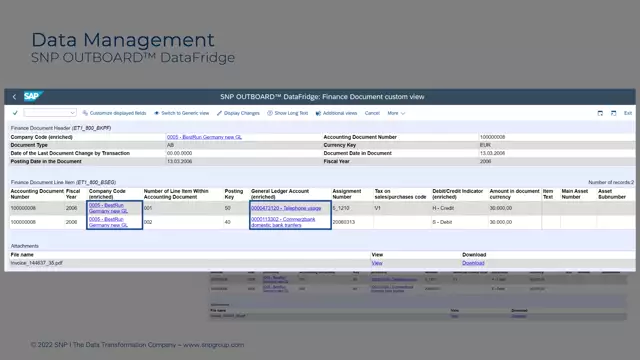Click the second window icon before Exit
The height and width of the screenshot is (360, 640).
(613, 113)
